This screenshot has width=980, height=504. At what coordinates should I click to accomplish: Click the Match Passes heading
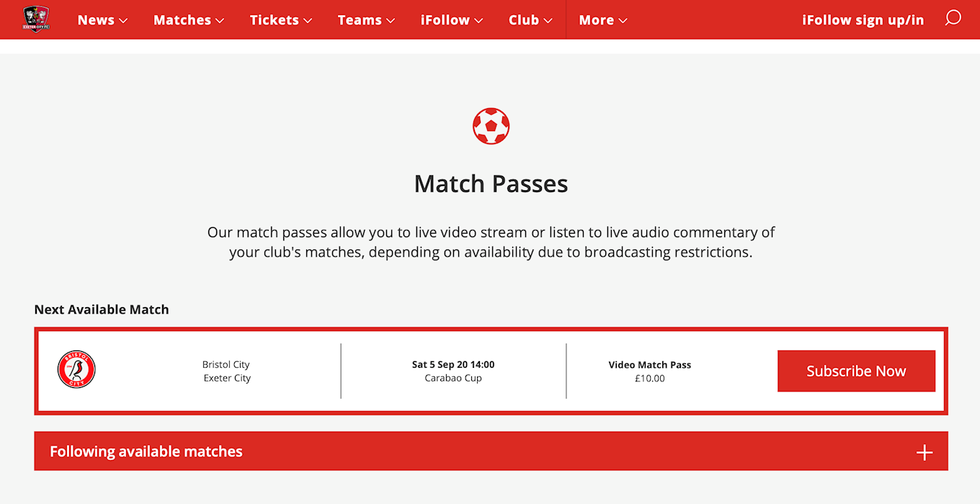[491, 184]
